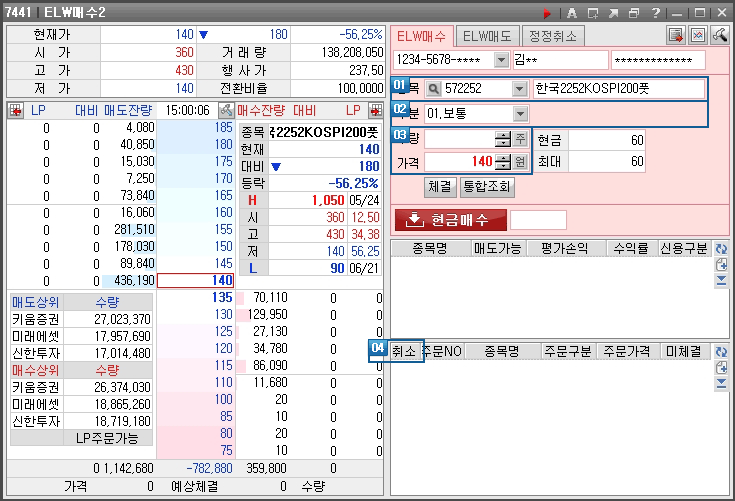Click the 수량 quantity stepper arrows
Viewport: 735px width, 501px height.
click(503, 138)
